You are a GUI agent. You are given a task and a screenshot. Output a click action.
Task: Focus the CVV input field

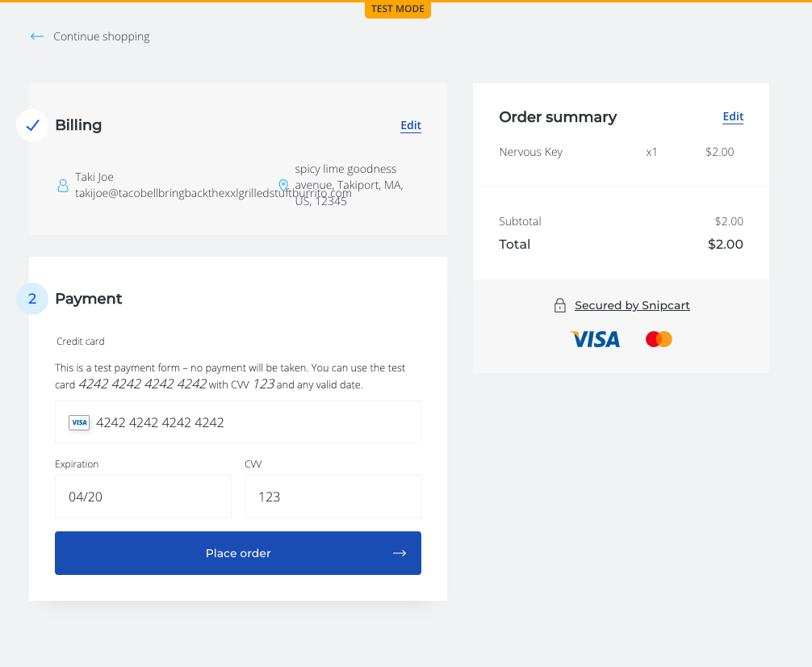click(333, 497)
